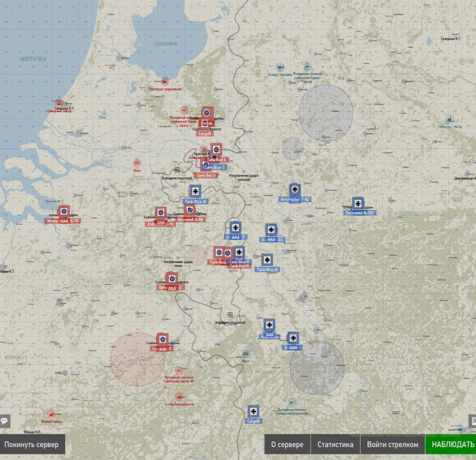Choose the Tank Blue W spawn icon
The width and height of the screenshot is (476, 460).
click(x=196, y=191)
